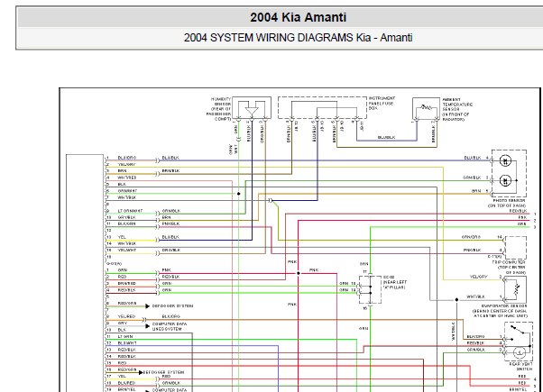Image resolution: width=543 pixels, height=392 pixels.
Task: Select the PHOTO SENSOR (ON TOP OF DASH) label
Action: (x=509, y=203)
